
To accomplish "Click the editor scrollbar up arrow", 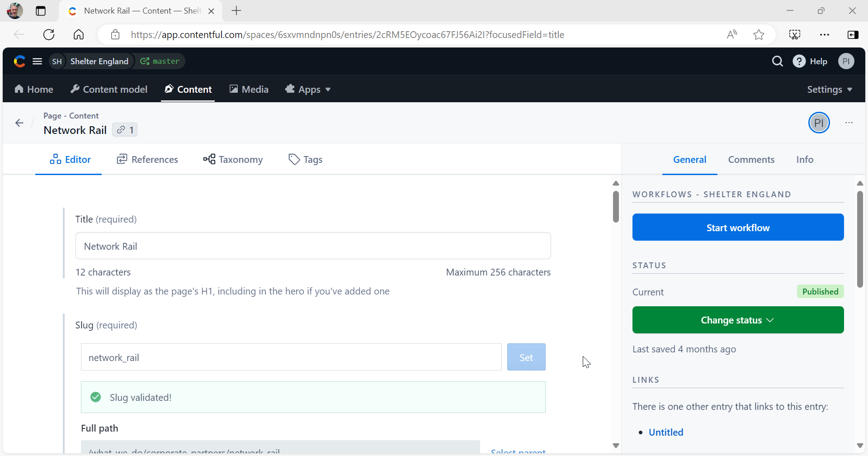I will [x=616, y=183].
